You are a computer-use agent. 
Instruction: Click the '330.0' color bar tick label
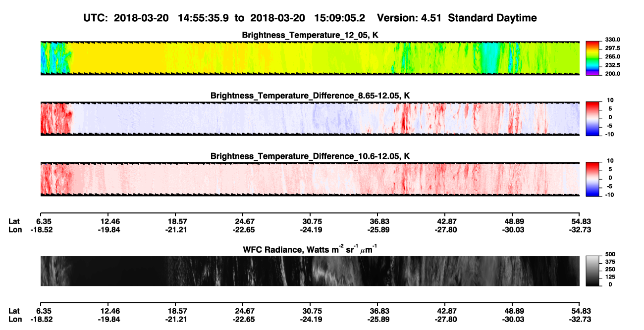click(612, 40)
